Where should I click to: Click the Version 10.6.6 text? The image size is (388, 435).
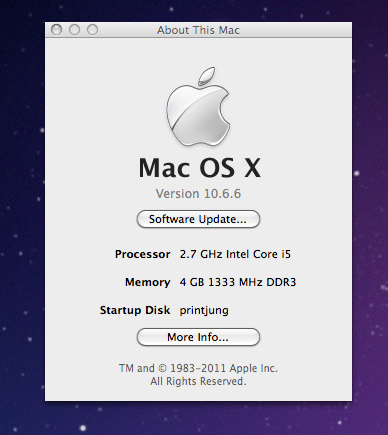(x=198, y=194)
